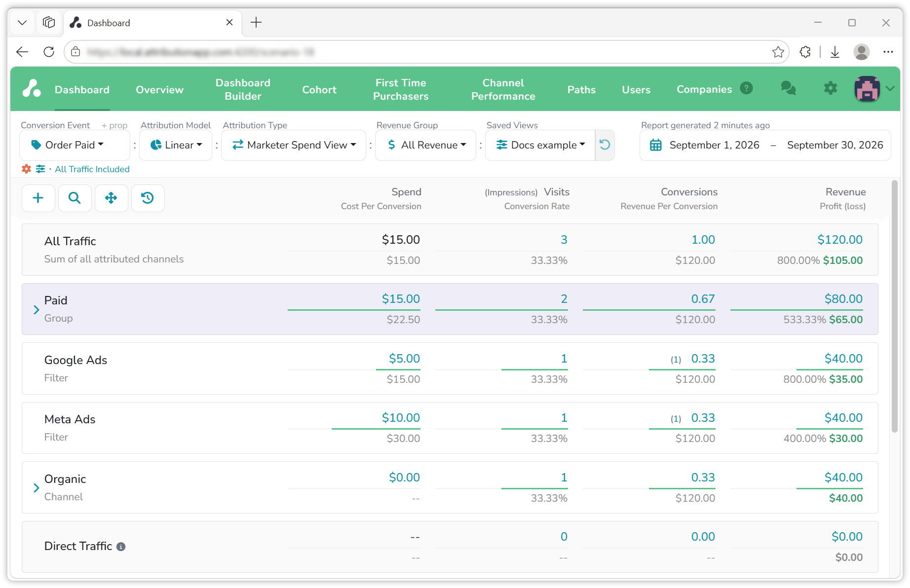The width and height of the screenshot is (910, 588).
Task: Open All Revenue group dropdown
Action: (x=425, y=145)
